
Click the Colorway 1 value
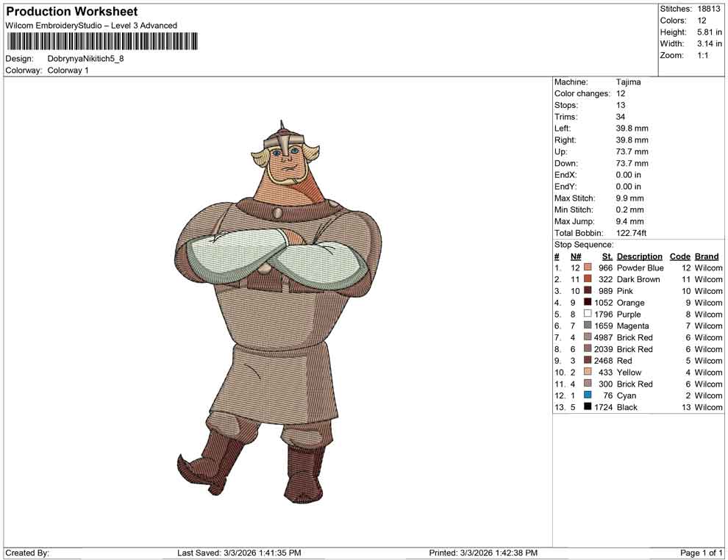click(68, 71)
